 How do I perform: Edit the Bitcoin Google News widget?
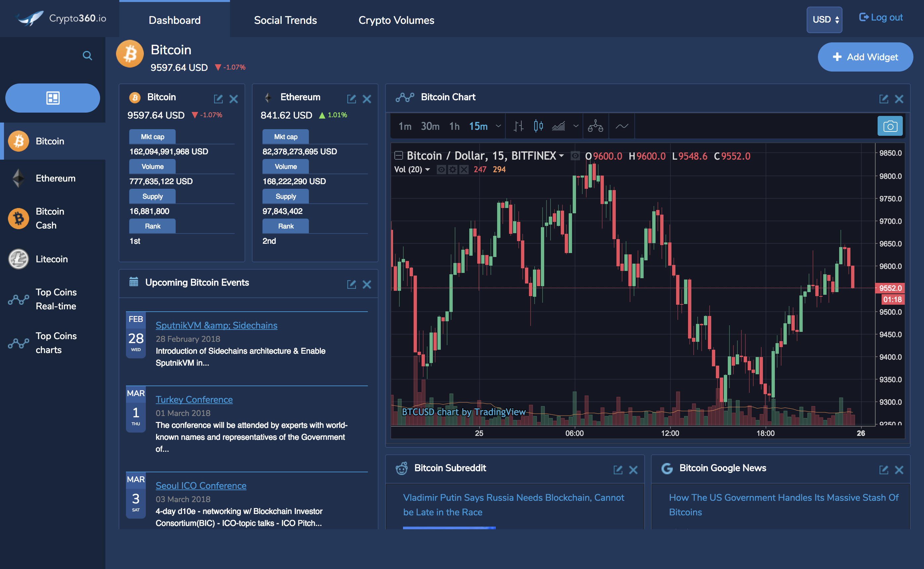[x=884, y=470]
